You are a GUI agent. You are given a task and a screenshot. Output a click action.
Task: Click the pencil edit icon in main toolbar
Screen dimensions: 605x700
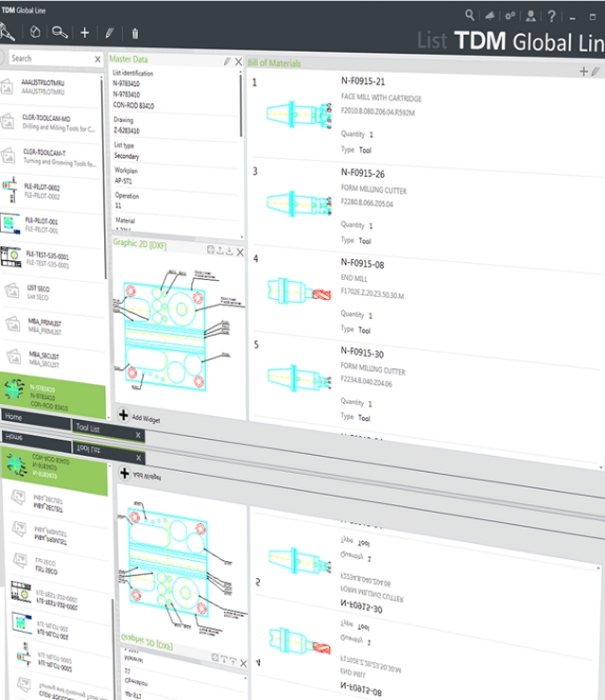(110, 33)
